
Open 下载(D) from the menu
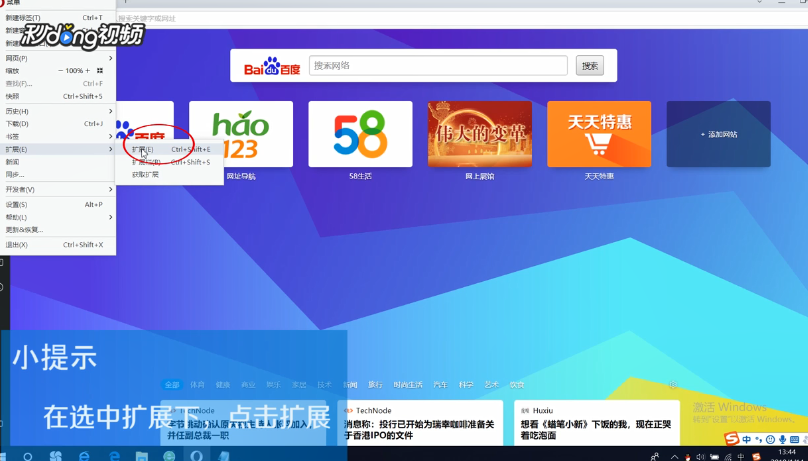pyautogui.click(x=58, y=124)
